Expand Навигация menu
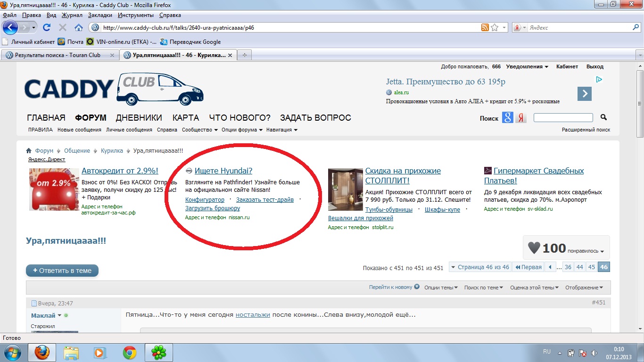644x362 pixels. point(282,130)
